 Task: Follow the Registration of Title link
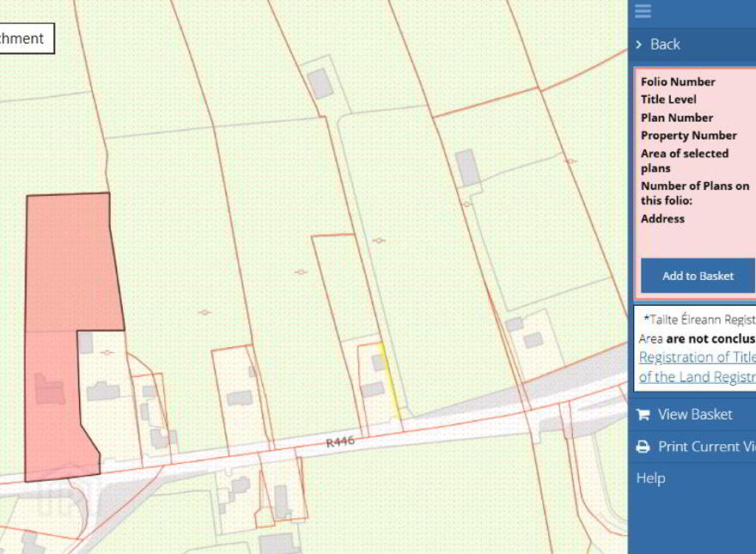[x=698, y=357]
